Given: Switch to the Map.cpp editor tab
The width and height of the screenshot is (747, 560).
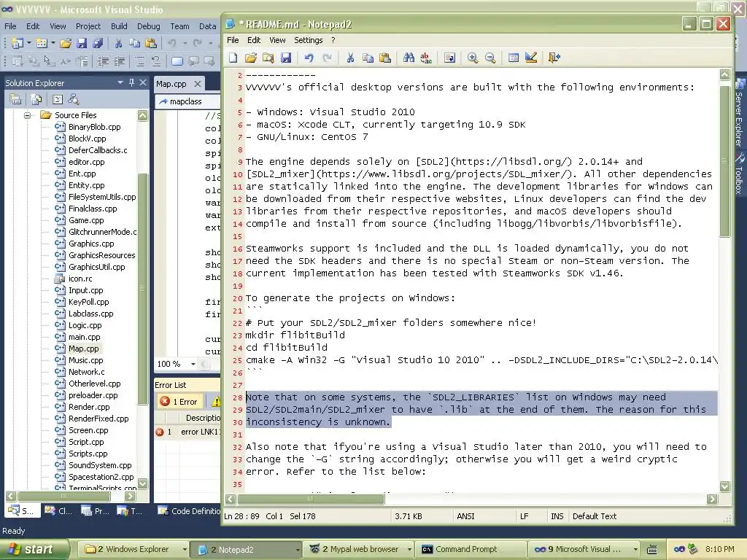Looking at the screenshot, I should [171, 84].
